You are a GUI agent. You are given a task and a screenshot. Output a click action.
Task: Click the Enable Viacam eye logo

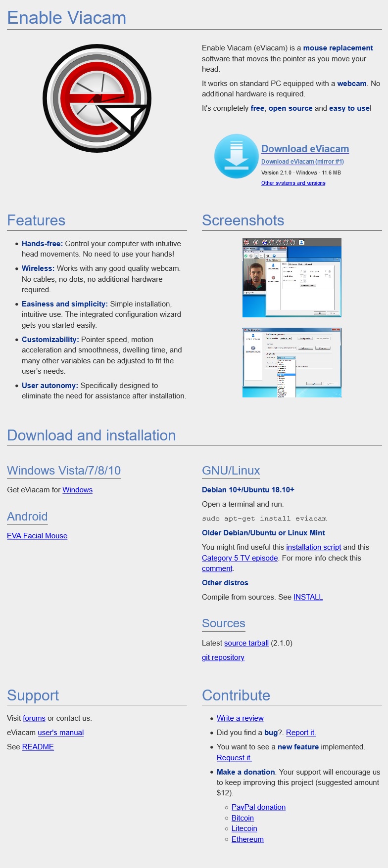click(x=97, y=98)
